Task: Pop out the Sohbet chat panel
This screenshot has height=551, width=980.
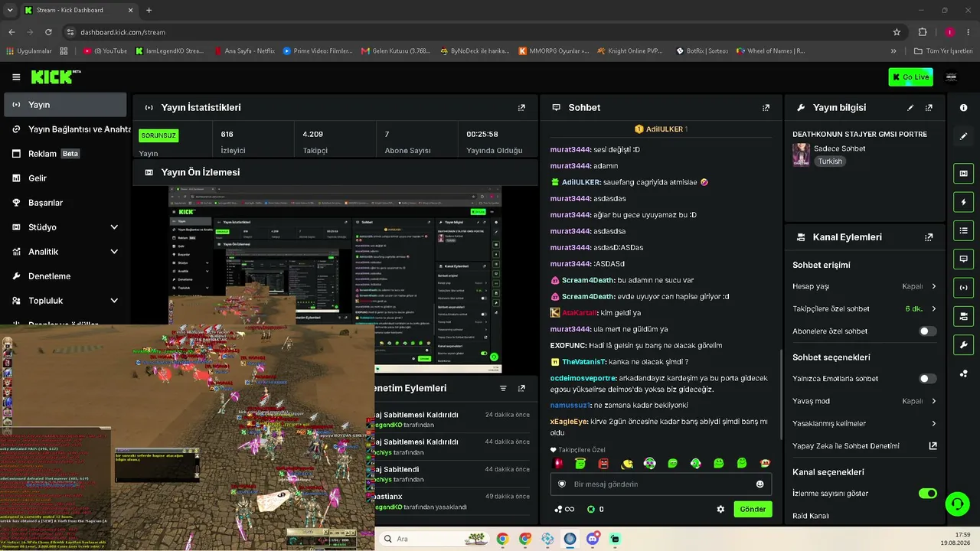Action: tap(766, 108)
